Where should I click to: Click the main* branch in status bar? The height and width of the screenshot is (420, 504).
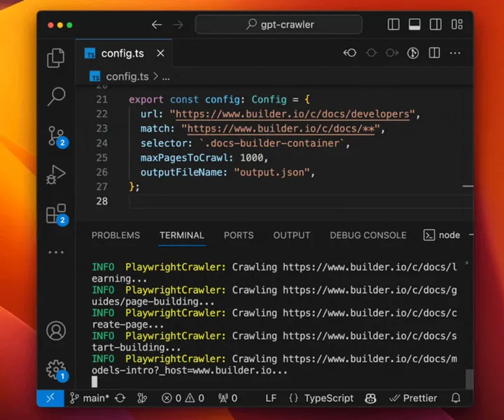[x=90, y=398]
